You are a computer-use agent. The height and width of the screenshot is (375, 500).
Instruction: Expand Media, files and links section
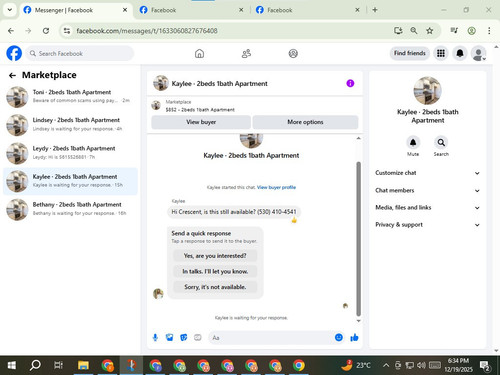428,207
